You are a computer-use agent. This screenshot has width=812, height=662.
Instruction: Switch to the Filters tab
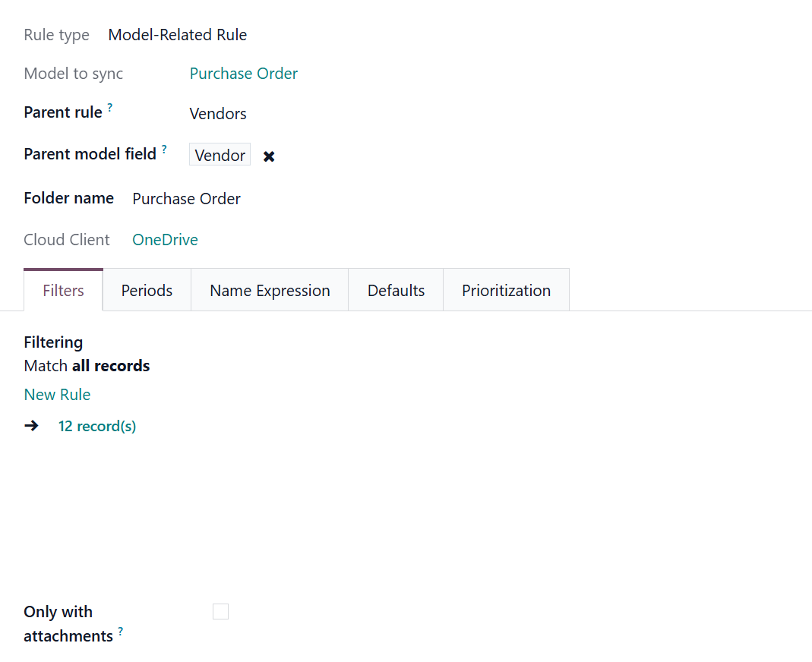click(63, 291)
